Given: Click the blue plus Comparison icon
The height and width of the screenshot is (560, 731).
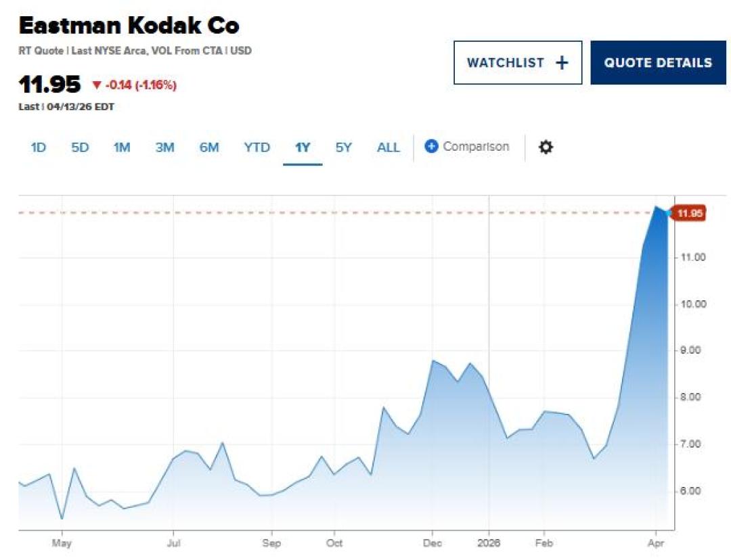Looking at the screenshot, I should pyautogui.click(x=431, y=146).
